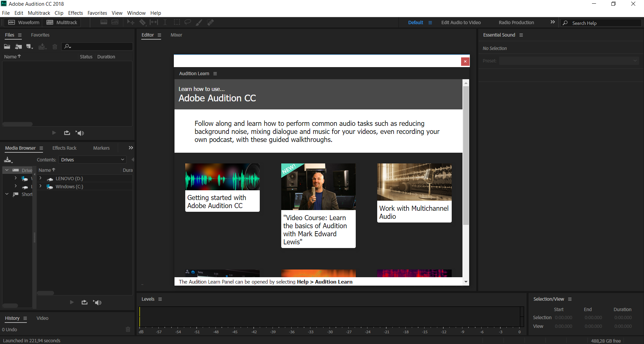Screen dimensions: 644x344
Task: Open the Effects menu
Action: tap(76, 13)
